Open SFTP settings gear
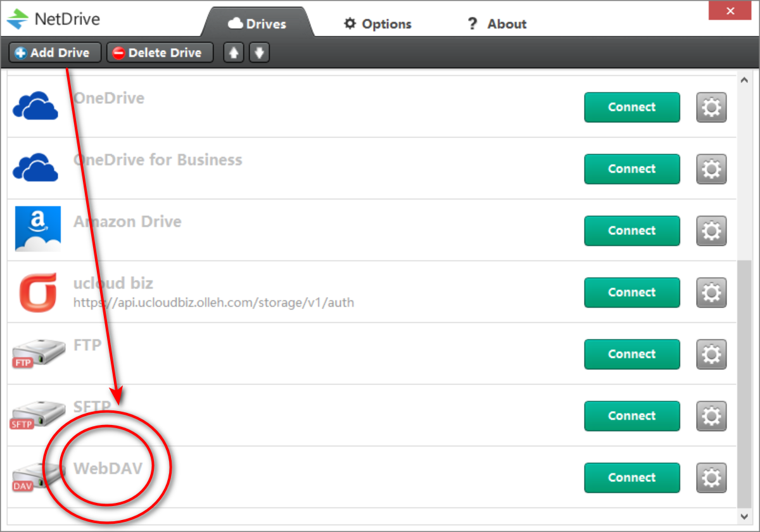This screenshot has width=760, height=532. pos(712,416)
